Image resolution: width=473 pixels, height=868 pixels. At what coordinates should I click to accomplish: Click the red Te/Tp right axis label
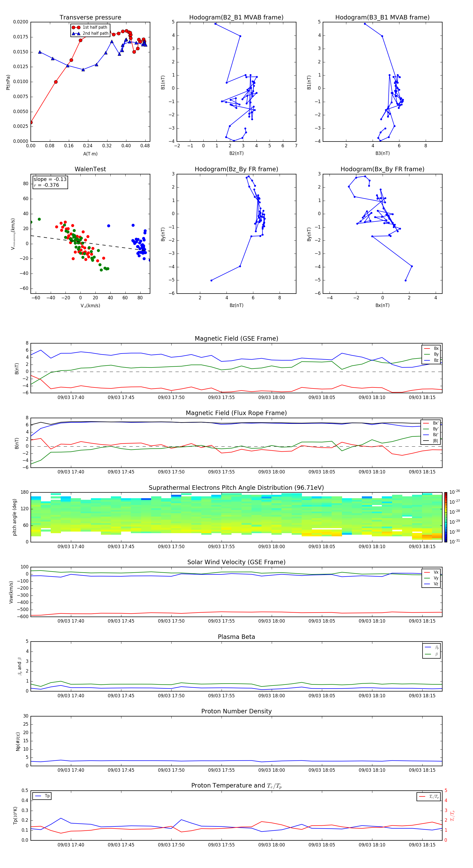click(453, 816)
